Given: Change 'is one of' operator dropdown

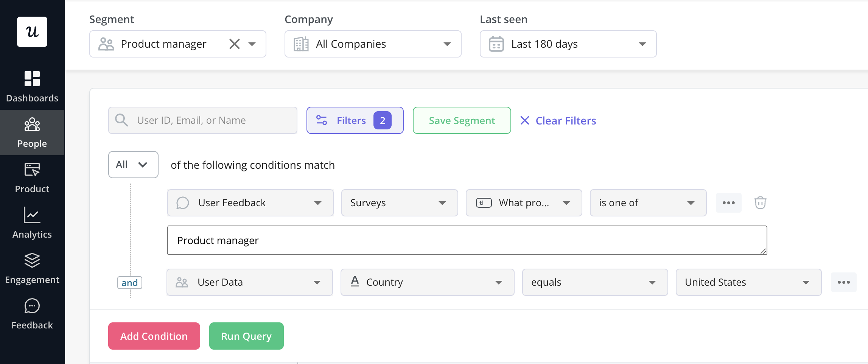Looking at the screenshot, I should (x=647, y=203).
